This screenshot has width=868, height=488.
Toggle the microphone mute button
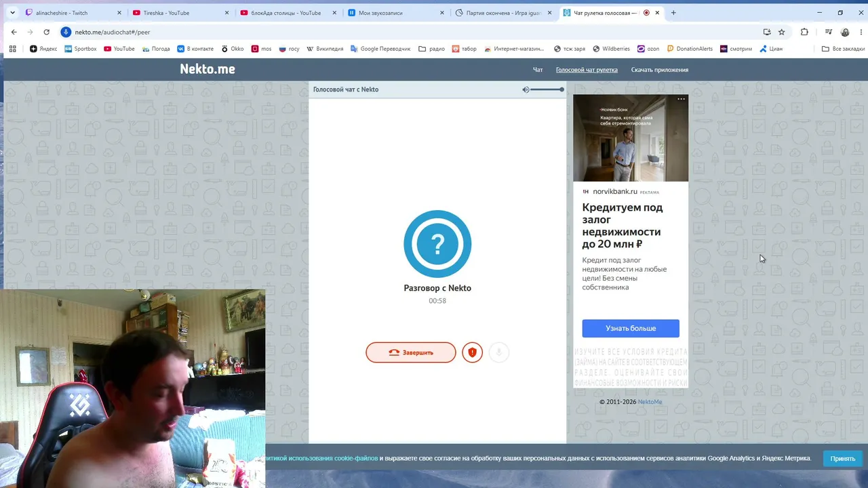tap(498, 352)
